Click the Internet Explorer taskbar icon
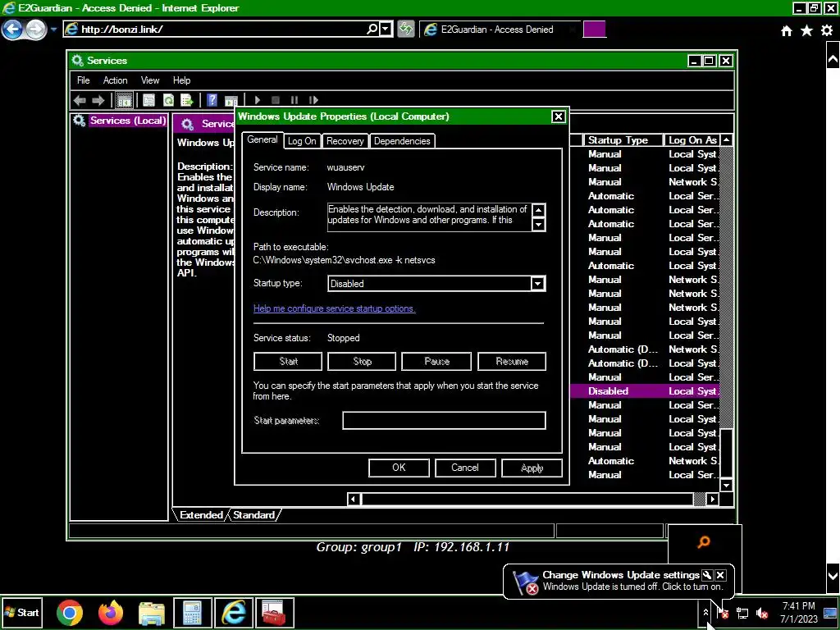Image resolution: width=840 pixels, height=630 pixels. 234,613
